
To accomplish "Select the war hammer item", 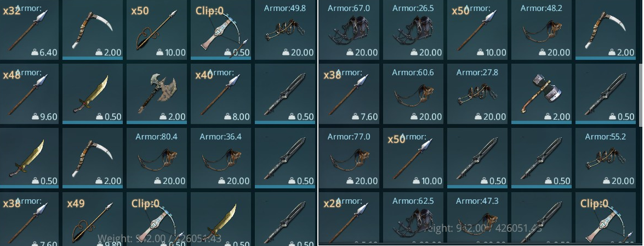I will (x=541, y=94).
